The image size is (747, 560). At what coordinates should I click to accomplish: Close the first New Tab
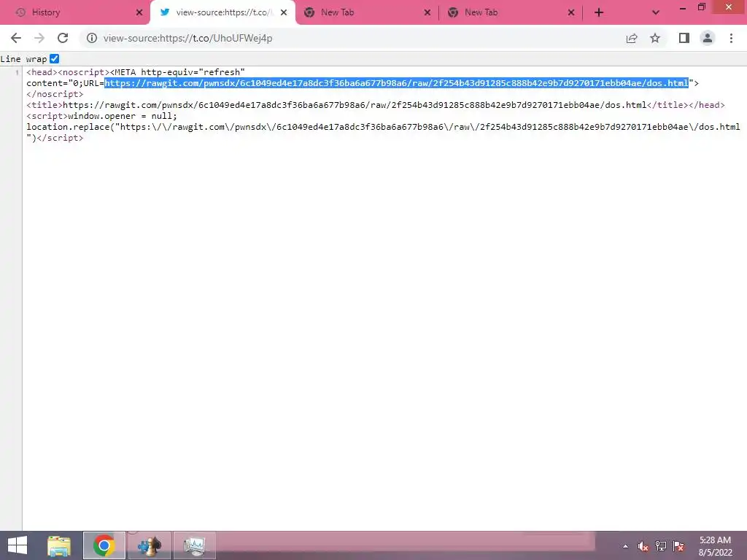pos(427,12)
